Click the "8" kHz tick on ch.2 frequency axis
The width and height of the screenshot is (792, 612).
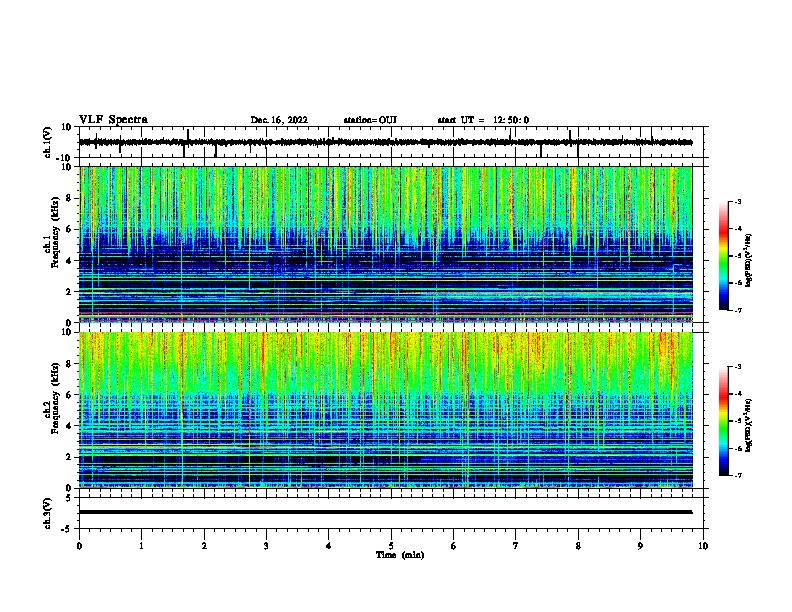pyautogui.click(x=70, y=364)
